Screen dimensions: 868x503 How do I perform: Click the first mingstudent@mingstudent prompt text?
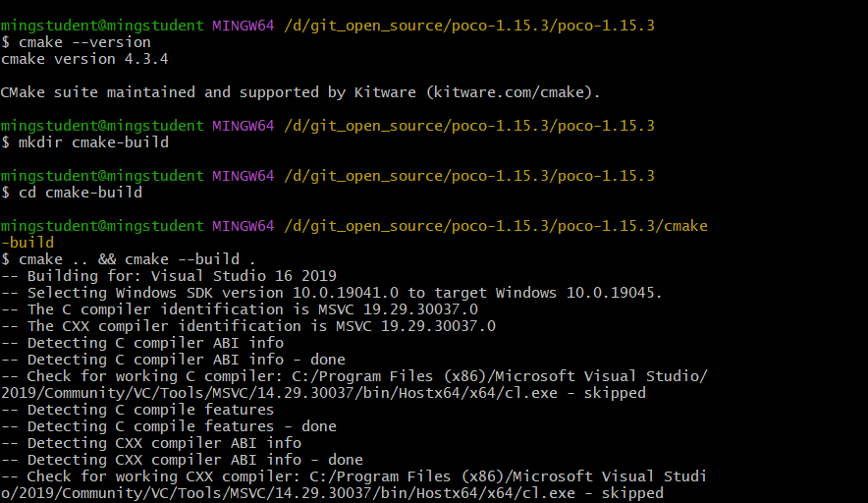point(102,27)
